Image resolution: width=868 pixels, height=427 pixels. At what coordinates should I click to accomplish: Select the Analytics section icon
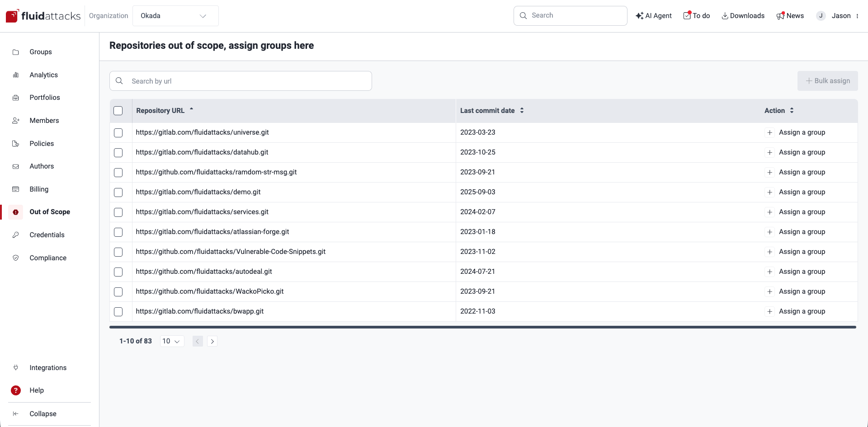[x=16, y=75]
